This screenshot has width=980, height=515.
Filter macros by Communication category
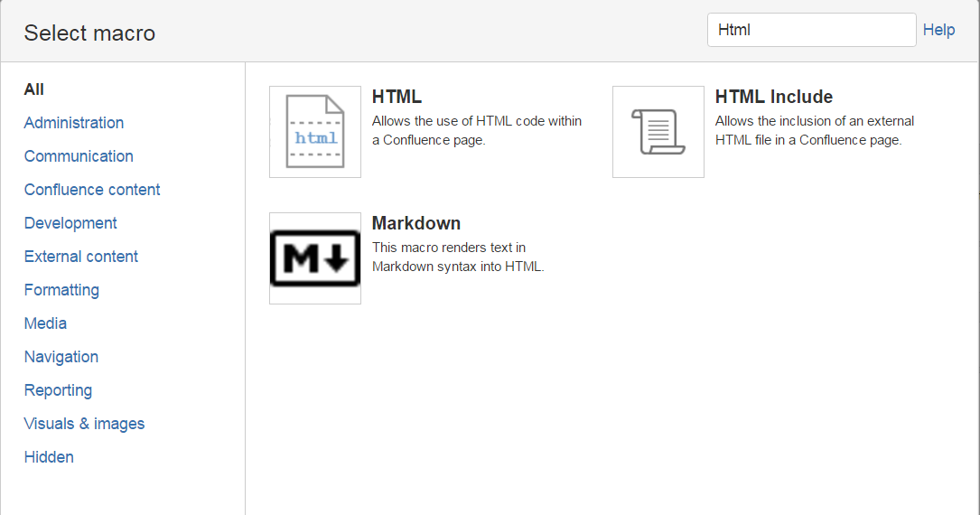point(79,156)
